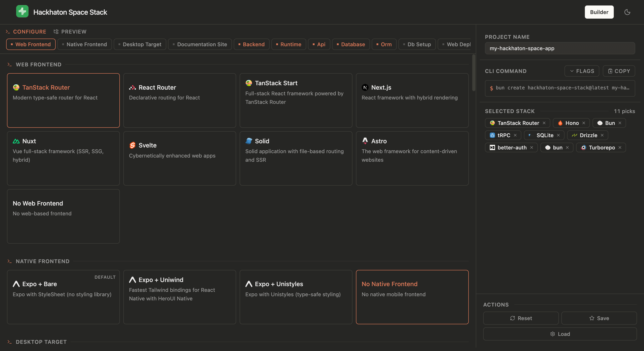Copy the CLI command
The width and height of the screenshot is (644, 351).
coord(619,71)
